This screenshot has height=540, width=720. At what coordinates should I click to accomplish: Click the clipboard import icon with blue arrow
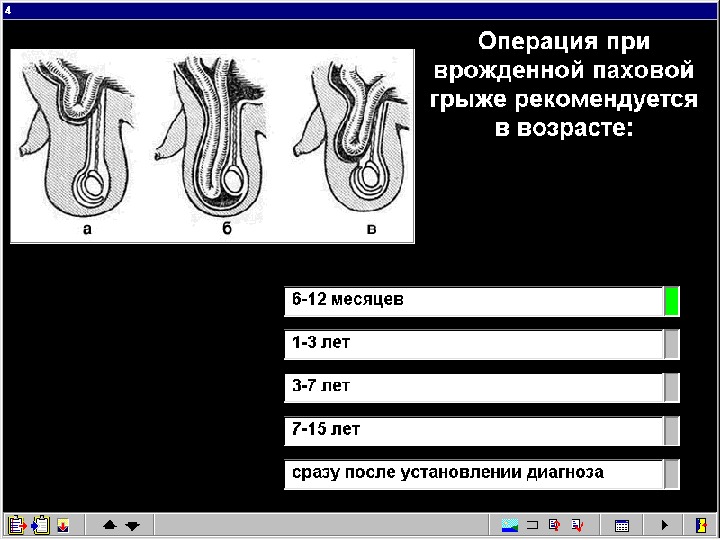click(x=40, y=524)
